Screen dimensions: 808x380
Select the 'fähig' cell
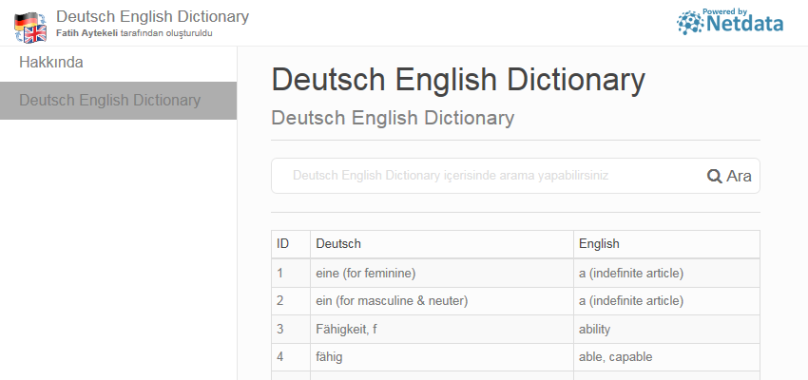[442, 357]
